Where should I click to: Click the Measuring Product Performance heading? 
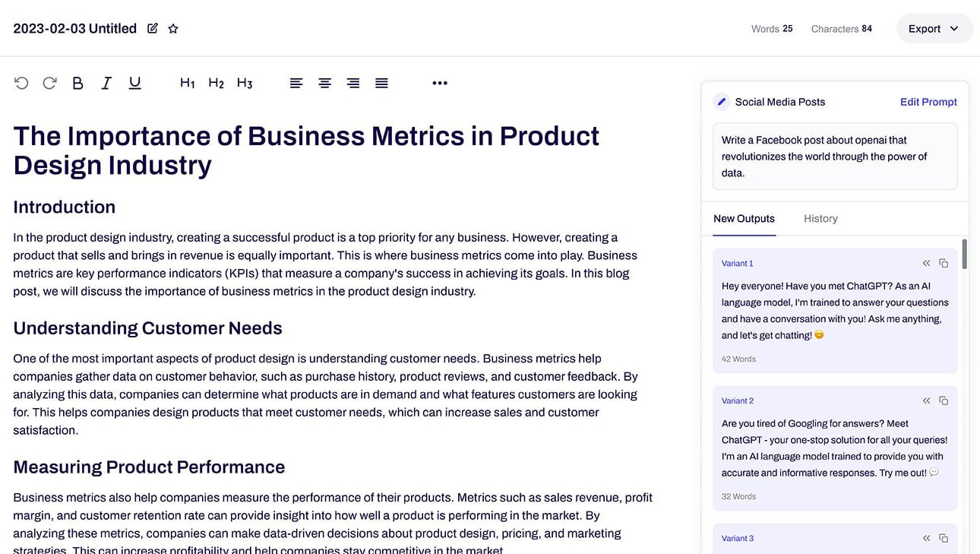point(149,467)
